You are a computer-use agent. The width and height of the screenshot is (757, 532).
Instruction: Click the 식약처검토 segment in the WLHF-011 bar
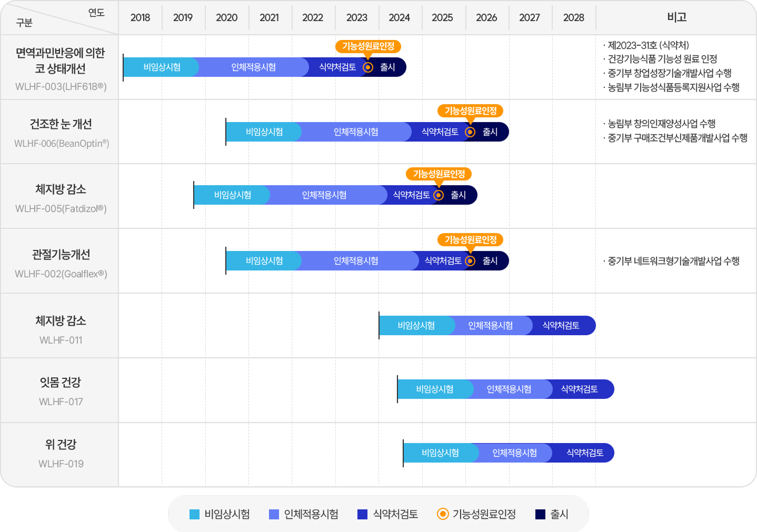click(561, 326)
